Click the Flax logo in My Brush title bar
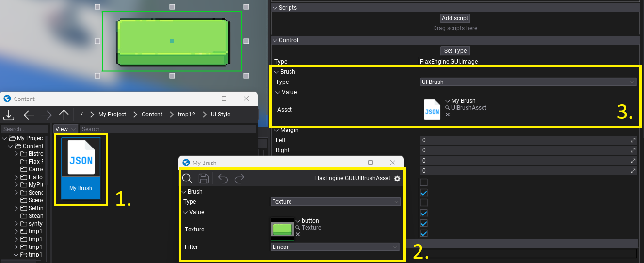 [186, 163]
